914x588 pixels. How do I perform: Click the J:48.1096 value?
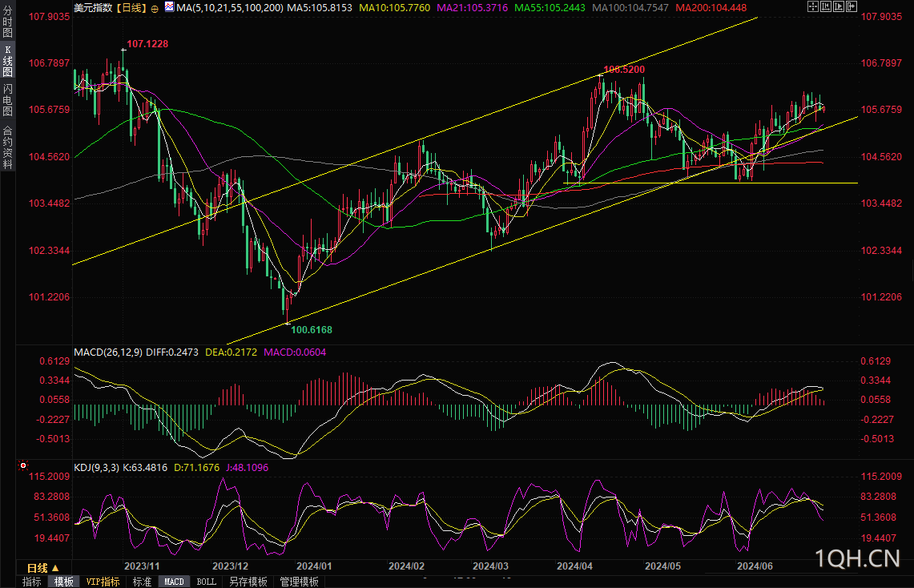[248, 467]
